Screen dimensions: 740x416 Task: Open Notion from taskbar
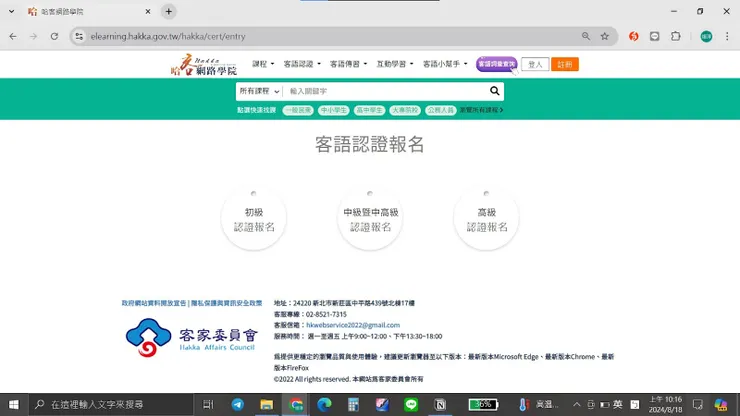440,405
